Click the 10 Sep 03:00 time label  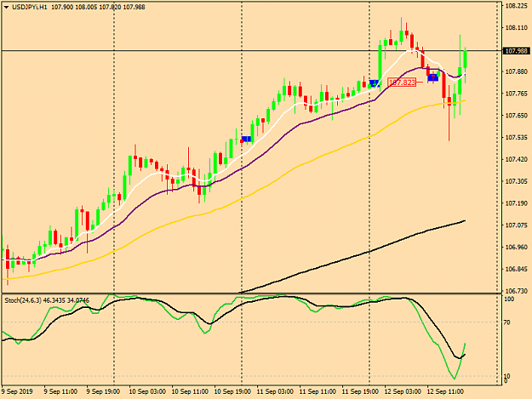pyautogui.click(x=147, y=391)
